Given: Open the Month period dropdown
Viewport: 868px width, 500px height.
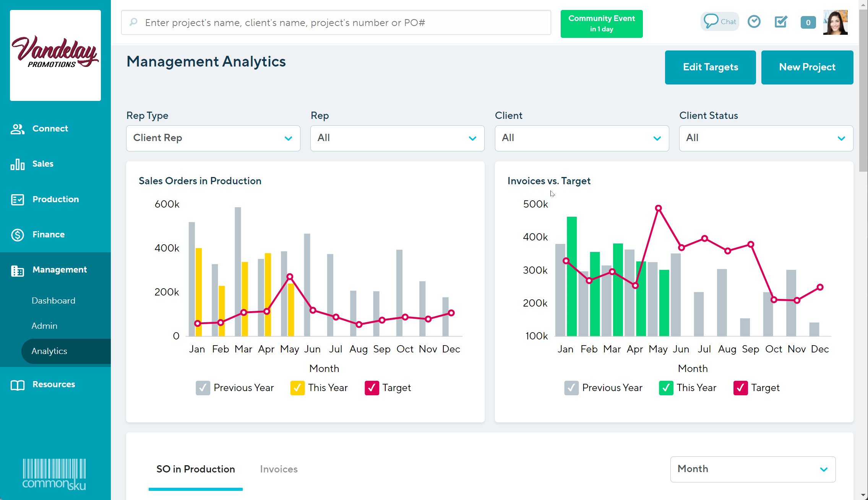Looking at the screenshot, I should [x=753, y=469].
